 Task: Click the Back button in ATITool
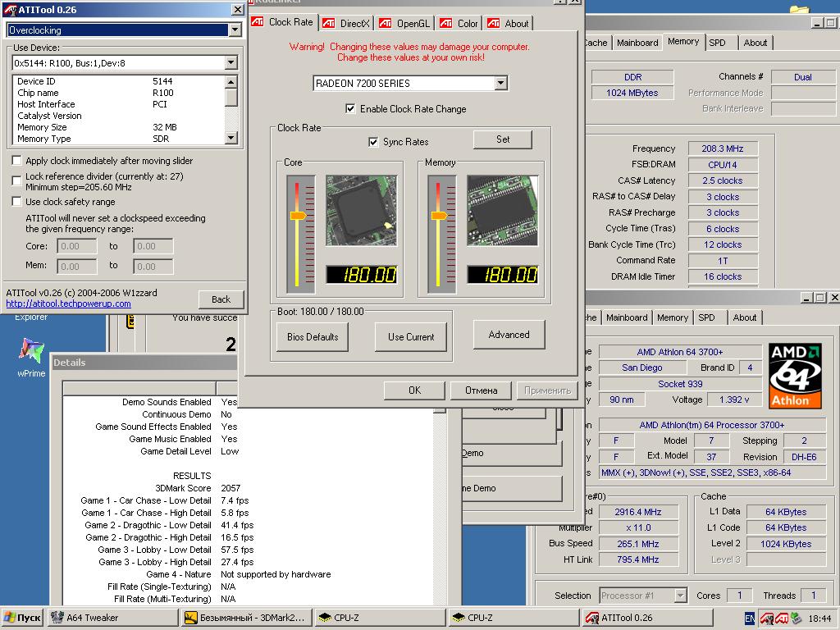(221, 299)
